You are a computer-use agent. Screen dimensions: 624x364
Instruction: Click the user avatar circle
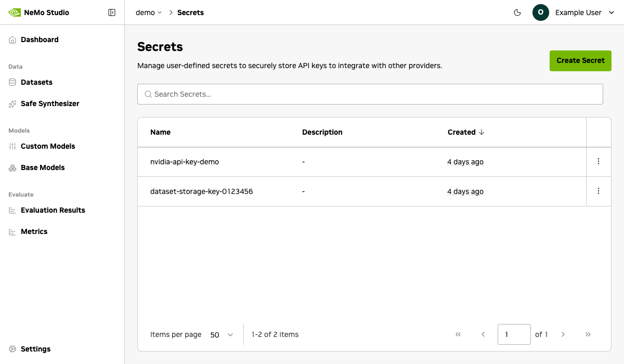click(x=541, y=12)
